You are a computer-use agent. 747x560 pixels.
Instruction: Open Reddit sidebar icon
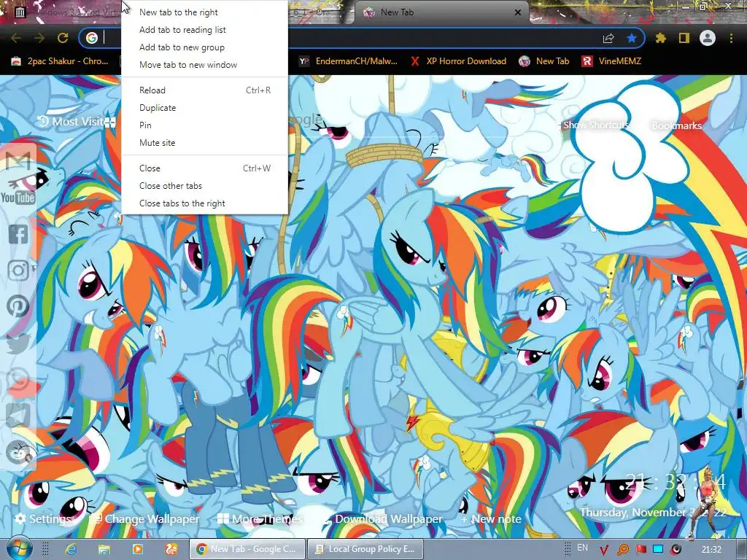point(19,453)
